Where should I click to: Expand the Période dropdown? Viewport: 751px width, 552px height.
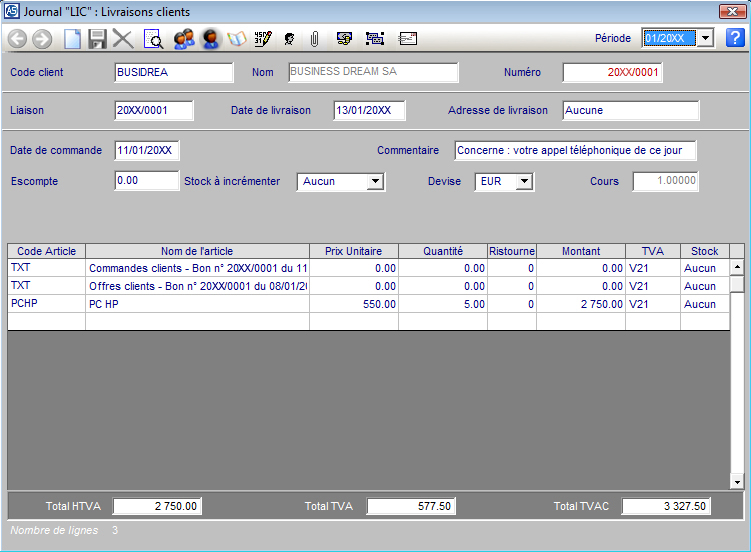tap(704, 38)
